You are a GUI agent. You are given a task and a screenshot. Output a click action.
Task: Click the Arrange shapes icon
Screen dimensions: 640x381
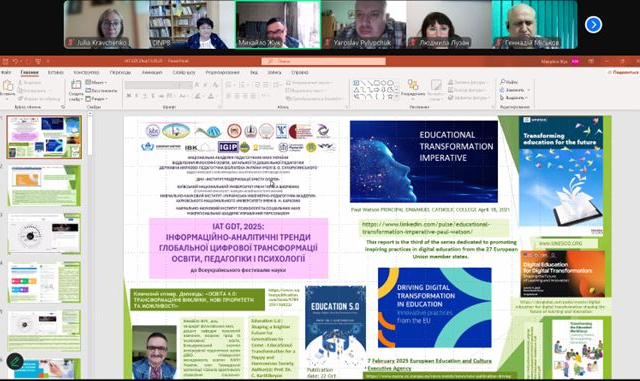[413, 85]
